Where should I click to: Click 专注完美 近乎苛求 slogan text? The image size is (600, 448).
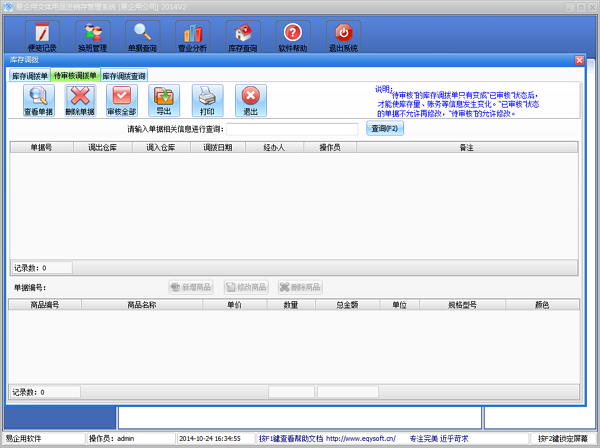tap(439, 438)
